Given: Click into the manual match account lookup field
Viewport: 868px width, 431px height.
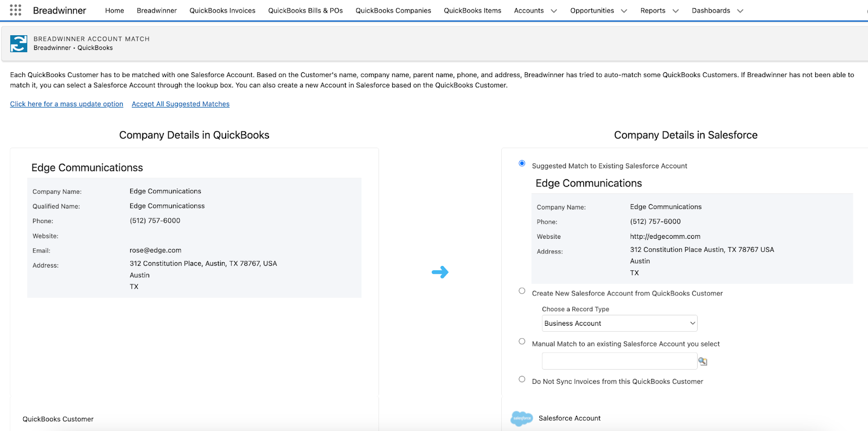Looking at the screenshot, I should tap(620, 361).
